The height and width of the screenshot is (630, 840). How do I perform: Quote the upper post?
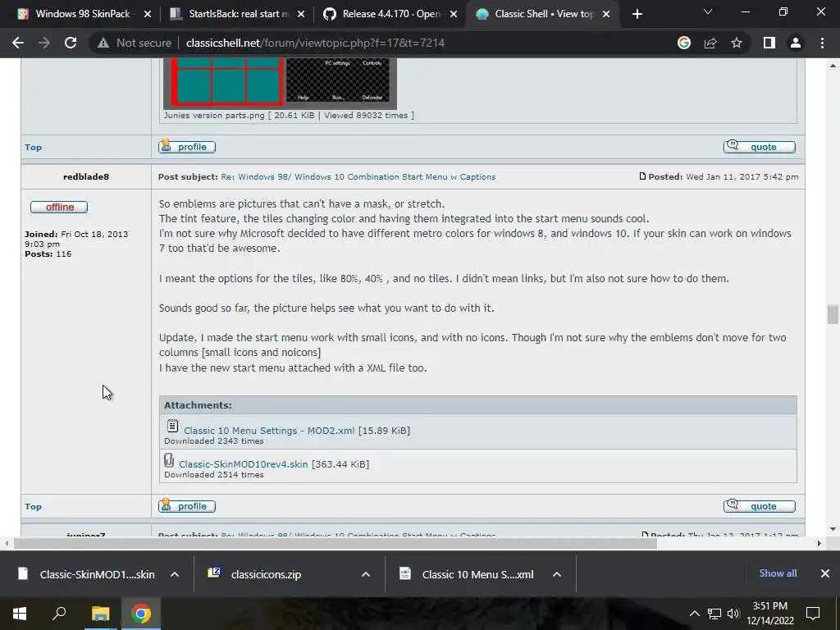pyautogui.click(x=759, y=147)
